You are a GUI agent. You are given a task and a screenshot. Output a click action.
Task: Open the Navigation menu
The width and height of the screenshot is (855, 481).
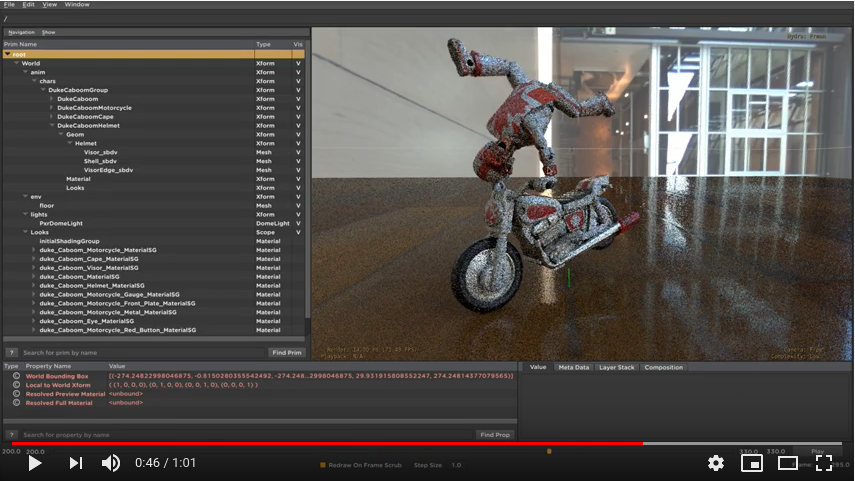click(21, 32)
